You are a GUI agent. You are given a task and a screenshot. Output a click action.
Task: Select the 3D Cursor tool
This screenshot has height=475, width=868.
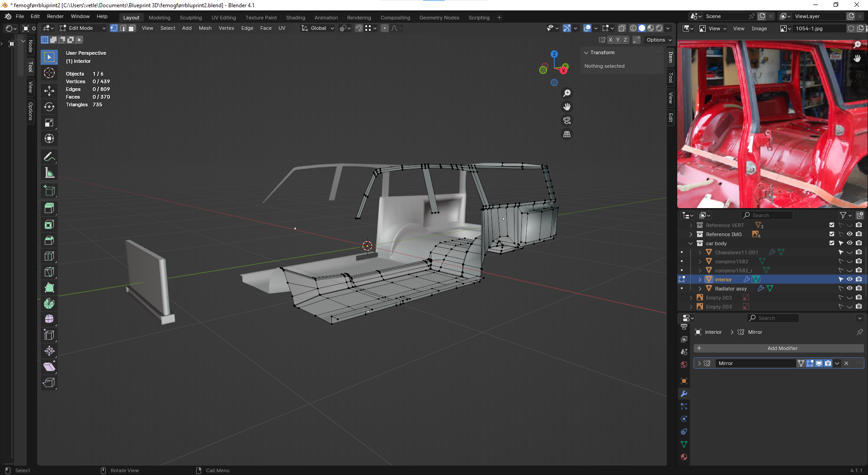click(x=49, y=73)
